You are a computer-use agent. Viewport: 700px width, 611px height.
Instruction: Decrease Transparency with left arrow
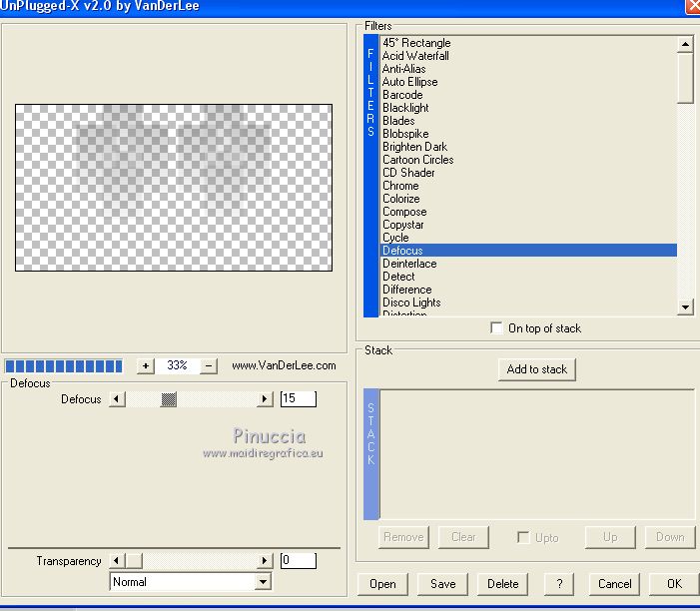tap(117, 560)
